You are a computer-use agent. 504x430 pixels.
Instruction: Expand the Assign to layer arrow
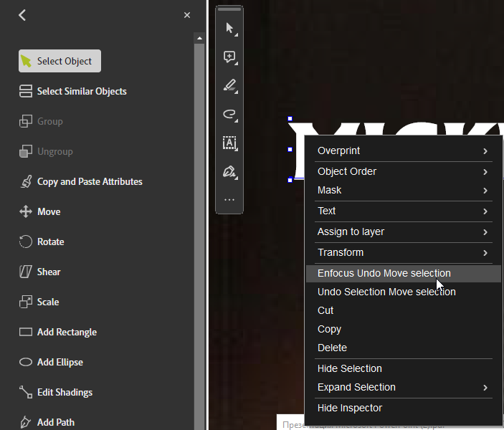click(x=485, y=232)
